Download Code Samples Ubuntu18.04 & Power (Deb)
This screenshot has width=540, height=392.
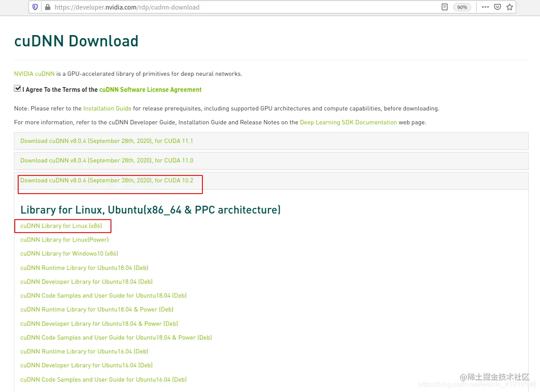point(116,337)
